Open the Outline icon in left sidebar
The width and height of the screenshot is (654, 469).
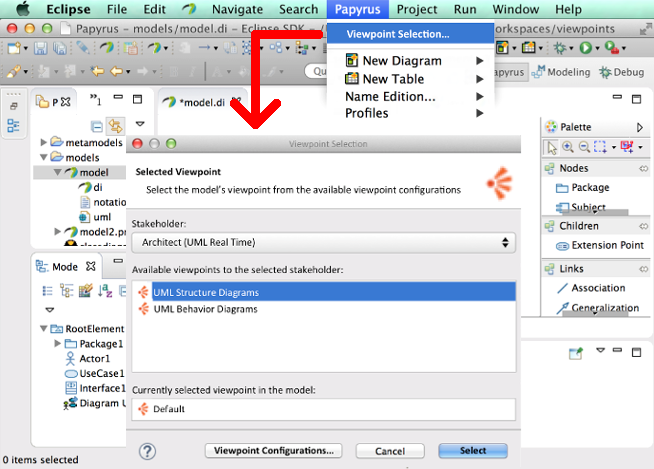[13, 125]
